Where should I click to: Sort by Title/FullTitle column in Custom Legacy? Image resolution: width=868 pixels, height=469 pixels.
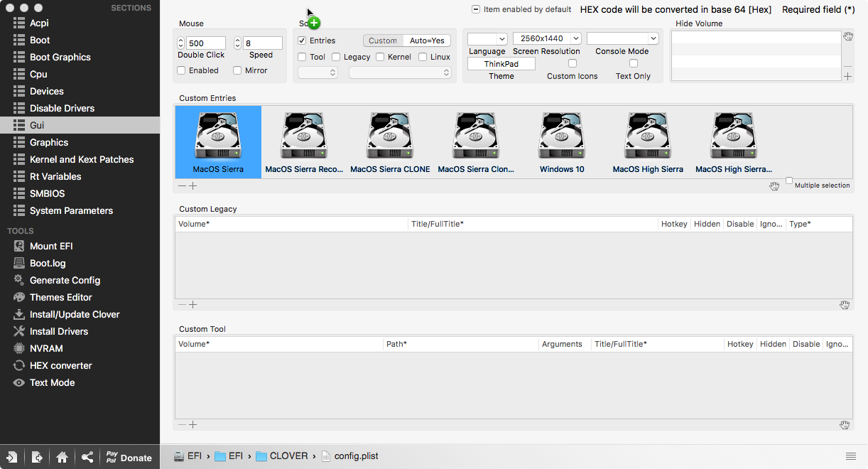click(533, 224)
